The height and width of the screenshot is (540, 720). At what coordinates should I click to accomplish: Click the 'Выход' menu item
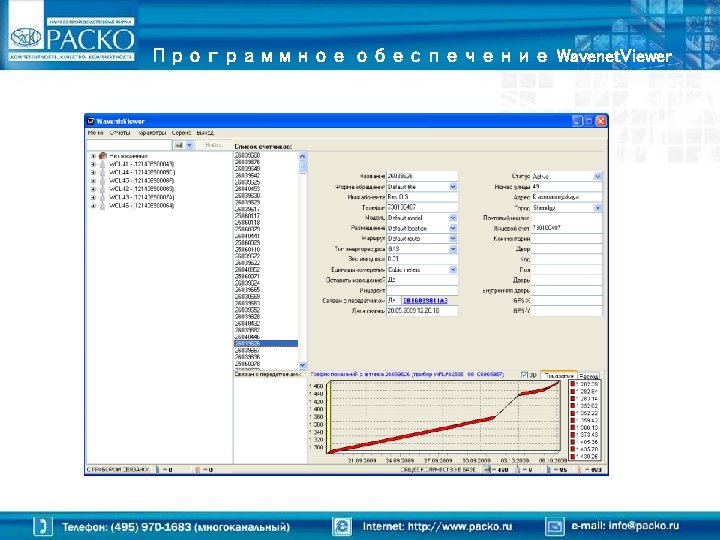(205, 133)
